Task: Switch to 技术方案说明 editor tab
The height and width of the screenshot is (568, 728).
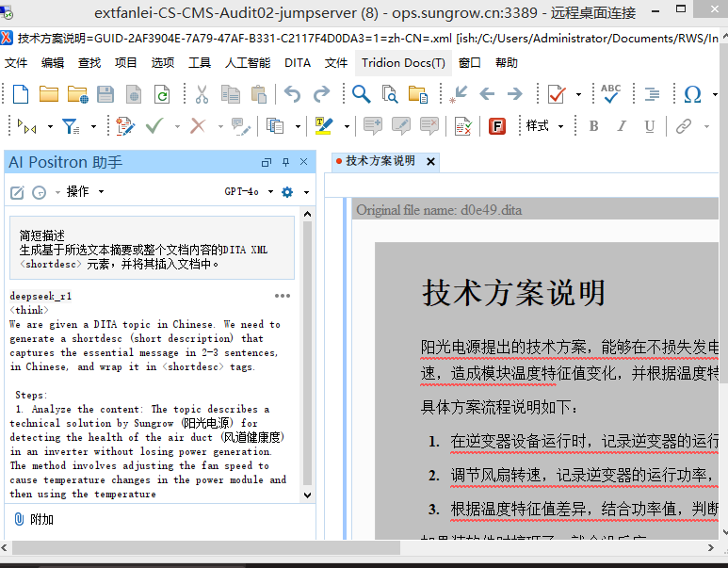Action: (380, 161)
